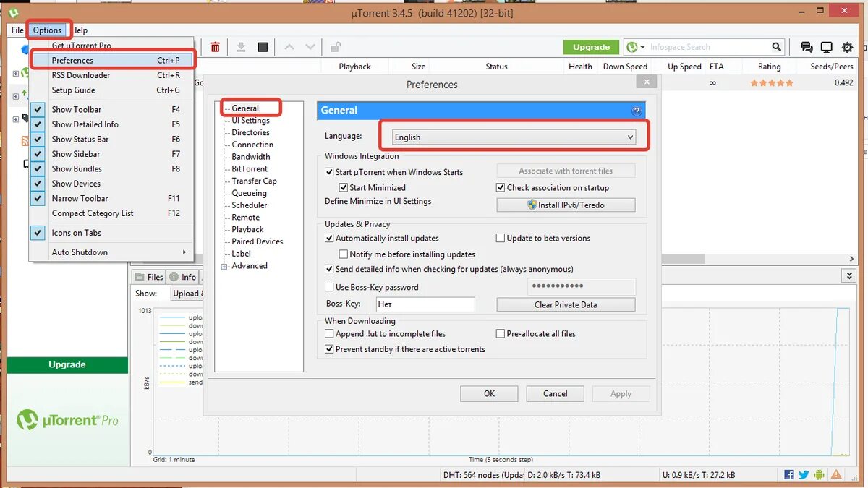Viewport: 868px width, 488px height.
Task: Toggle Send detailed info when checking updates
Action: tap(329, 269)
